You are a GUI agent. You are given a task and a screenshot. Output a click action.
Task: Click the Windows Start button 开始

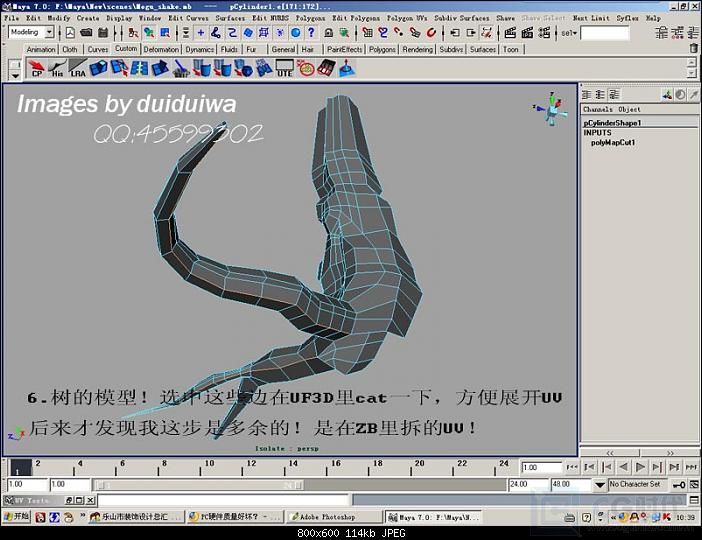[x=17, y=517]
